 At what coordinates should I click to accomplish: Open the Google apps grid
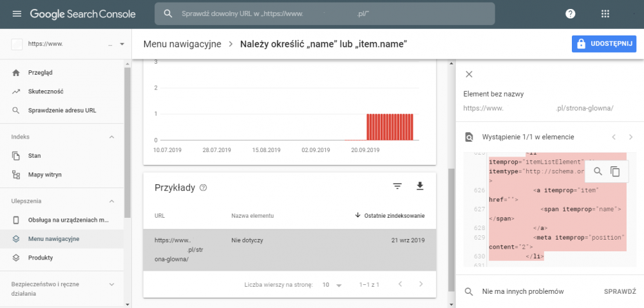(x=605, y=14)
